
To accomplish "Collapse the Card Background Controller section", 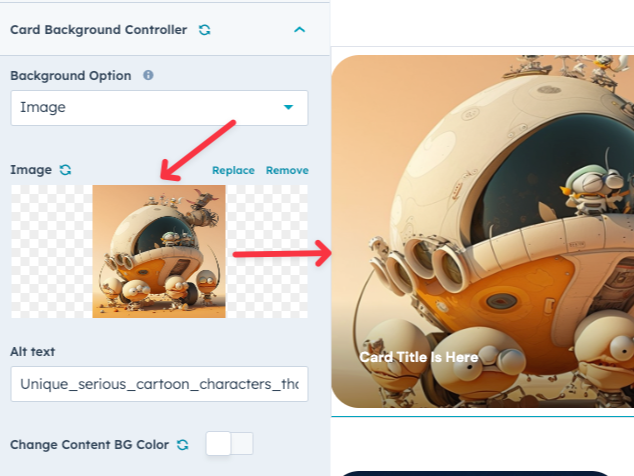I will click(299, 30).
